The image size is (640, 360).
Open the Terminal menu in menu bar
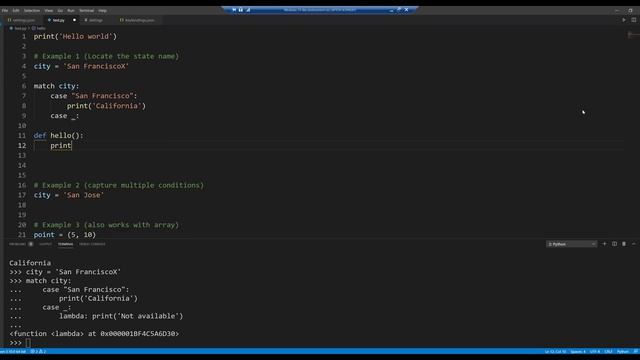pos(86,11)
